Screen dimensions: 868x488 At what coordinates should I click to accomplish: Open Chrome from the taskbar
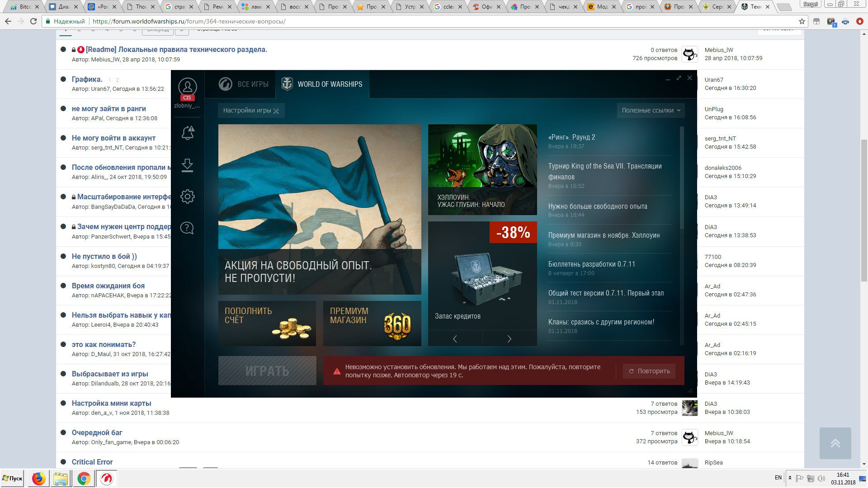click(x=84, y=479)
